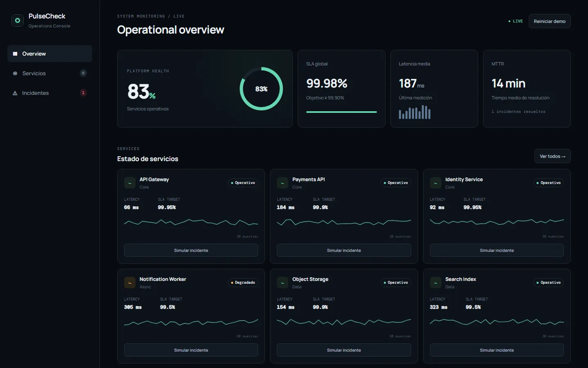The width and height of the screenshot is (588, 368).
Task: Click the API Gateway Operativo badge
Action: (x=243, y=183)
